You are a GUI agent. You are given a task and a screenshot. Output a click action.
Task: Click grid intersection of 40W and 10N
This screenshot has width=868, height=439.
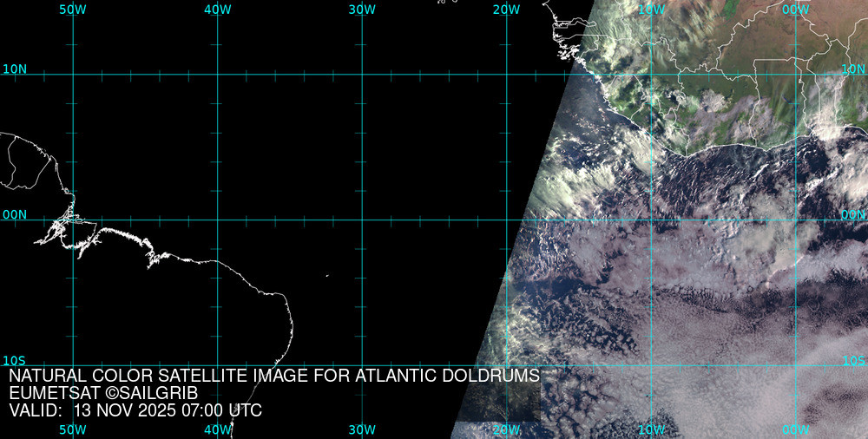point(217,74)
